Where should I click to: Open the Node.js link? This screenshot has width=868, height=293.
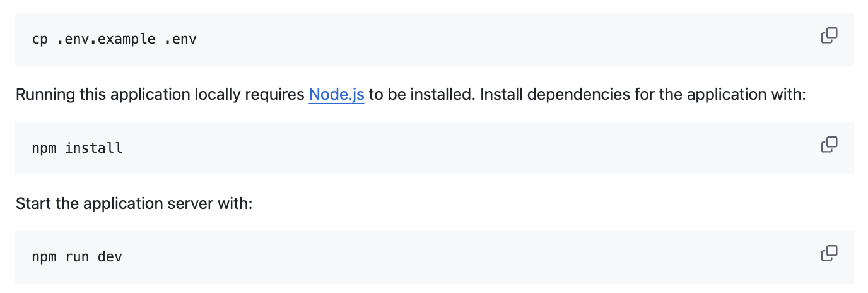336,95
